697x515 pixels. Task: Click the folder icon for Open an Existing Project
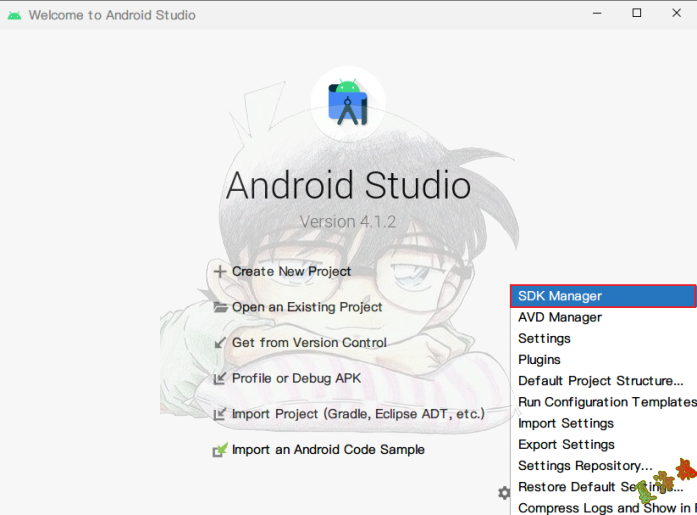point(220,307)
